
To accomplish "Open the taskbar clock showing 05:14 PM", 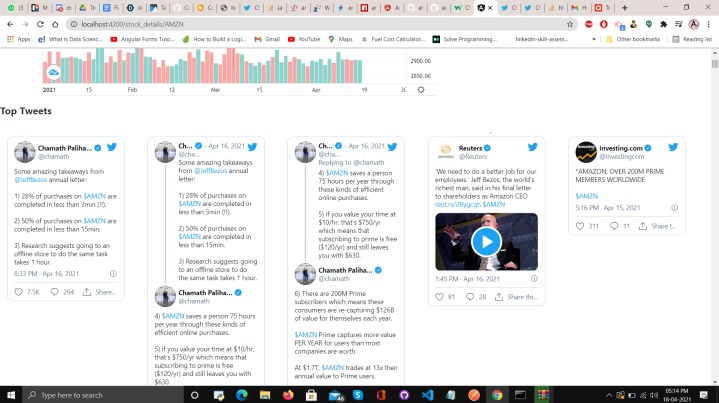I will (677, 395).
